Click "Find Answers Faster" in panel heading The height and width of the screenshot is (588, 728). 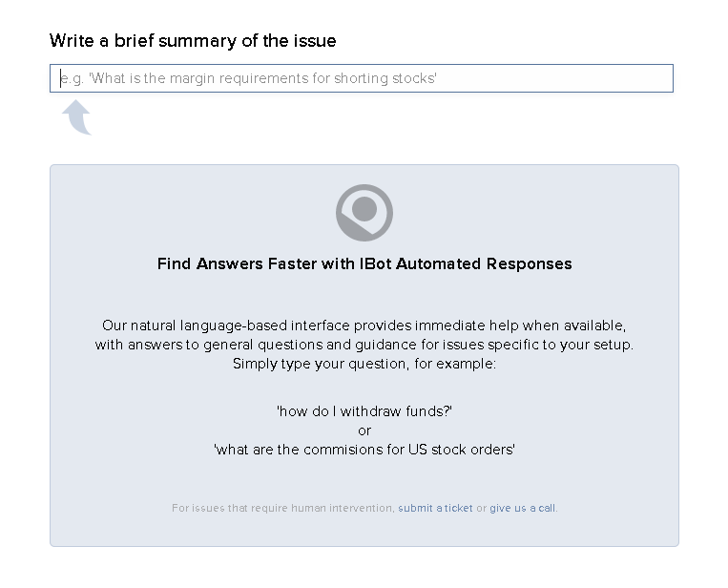[237, 263]
